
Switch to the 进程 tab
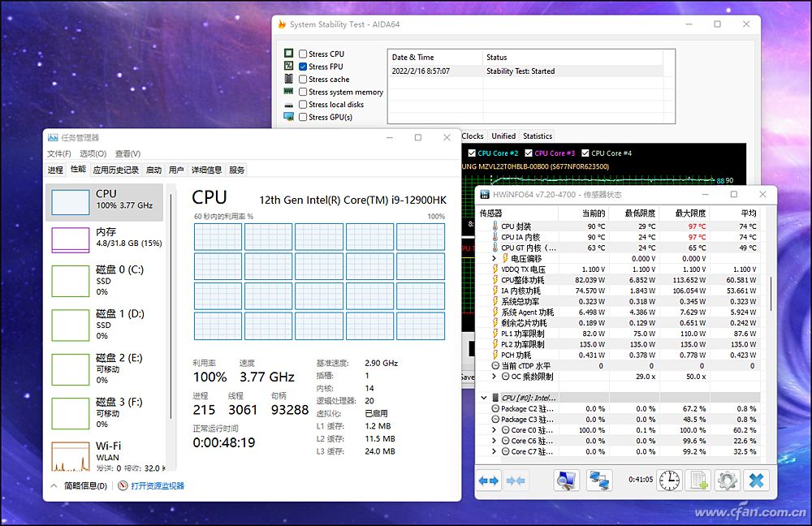55,170
